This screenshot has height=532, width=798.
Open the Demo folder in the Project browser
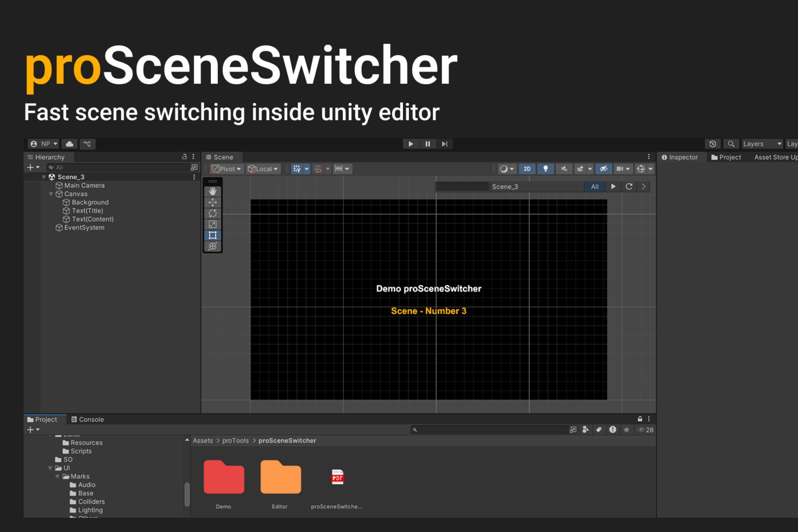[223, 477]
